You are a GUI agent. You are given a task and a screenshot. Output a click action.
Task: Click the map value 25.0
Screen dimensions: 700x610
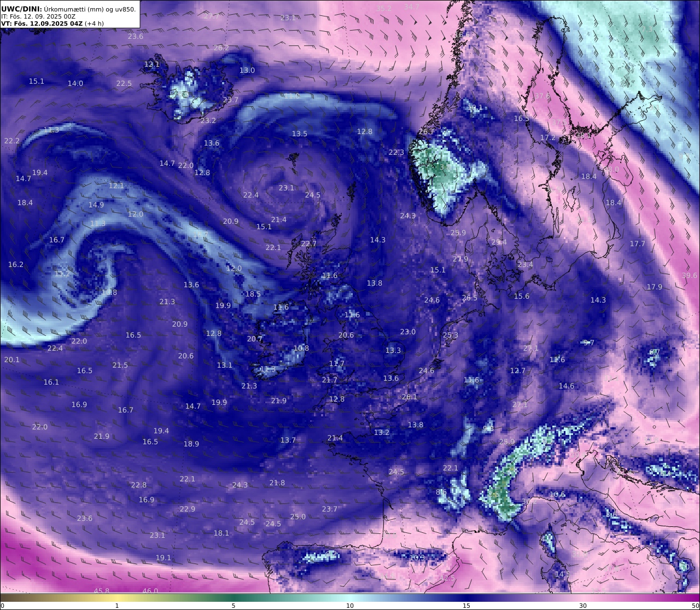298,517
